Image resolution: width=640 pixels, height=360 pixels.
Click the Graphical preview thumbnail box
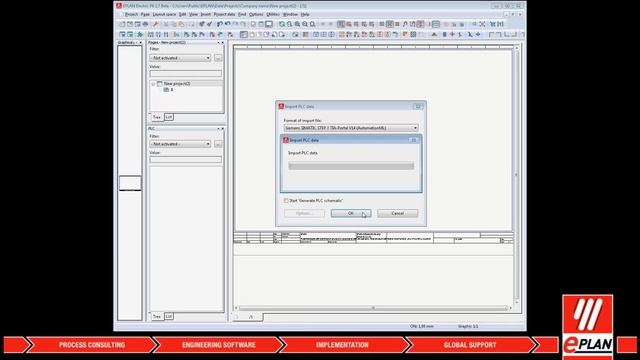click(130, 183)
